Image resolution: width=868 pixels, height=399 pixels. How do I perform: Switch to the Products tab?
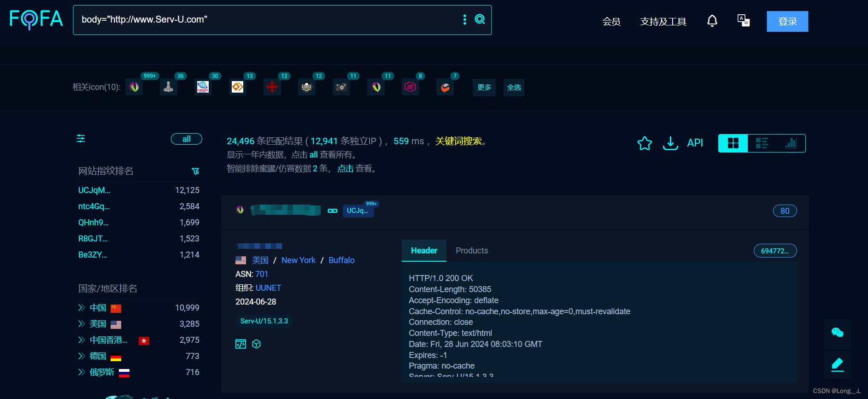coord(472,251)
